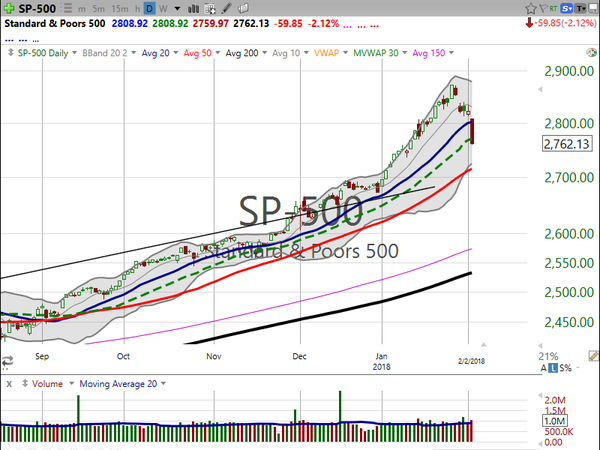600x450 pixels.
Task: Click the Standard & Poors 500 name
Action: click(55, 23)
